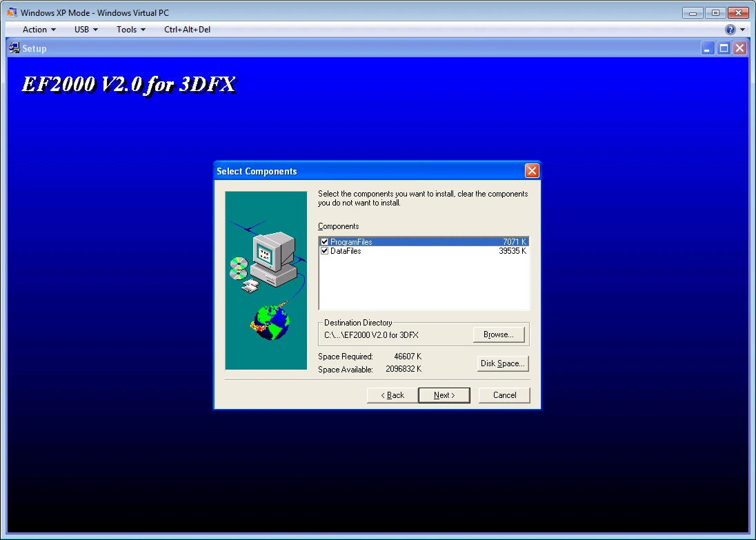Click the Windows XP Mode title bar icon
Viewport: 756px width, 540px height.
pyautogui.click(x=12, y=12)
